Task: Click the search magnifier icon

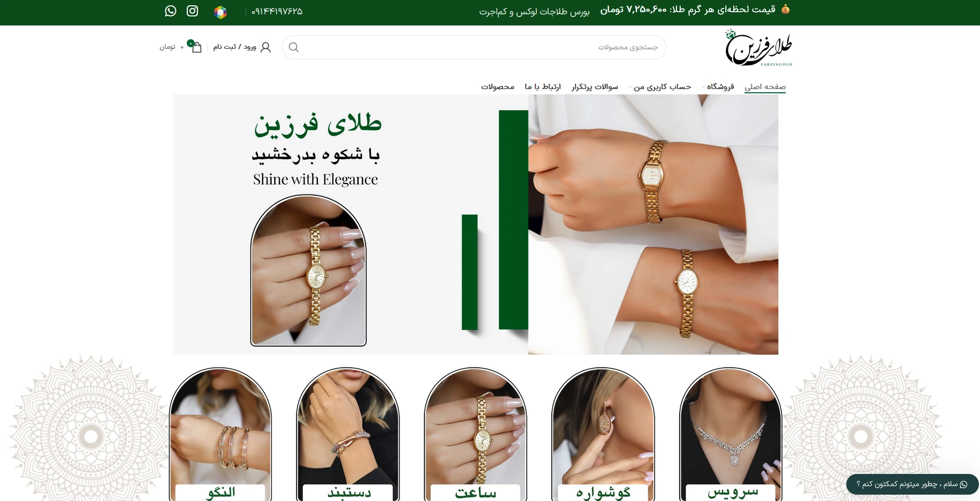Action: click(293, 47)
